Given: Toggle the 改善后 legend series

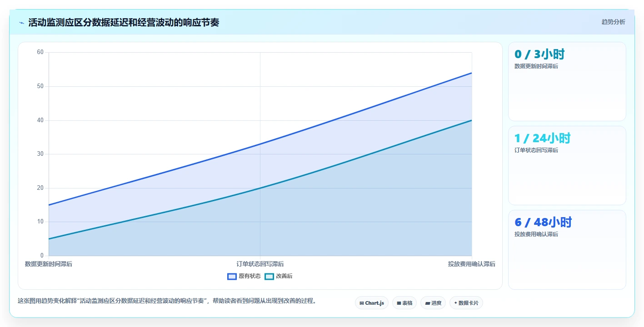Looking at the screenshot, I should point(279,276).
